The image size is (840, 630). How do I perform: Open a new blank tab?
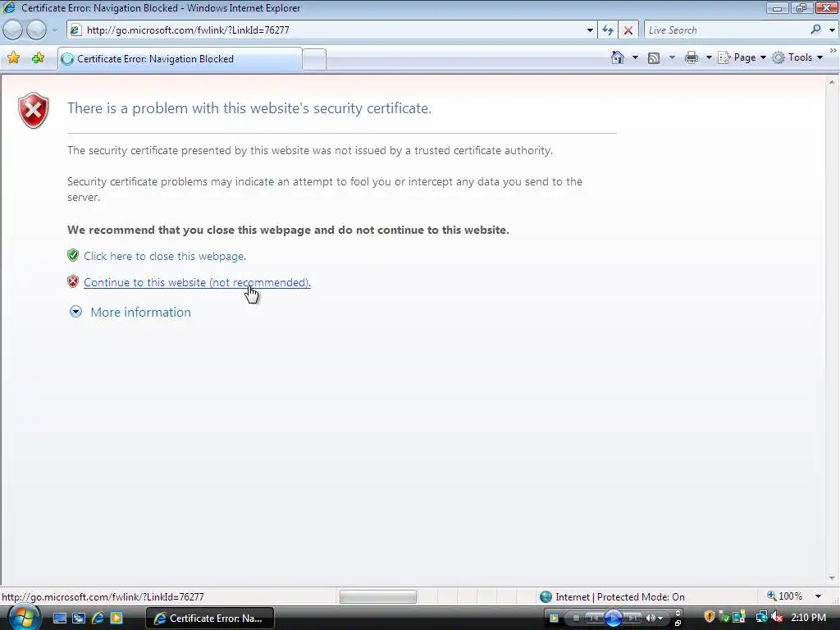[314, 59]
